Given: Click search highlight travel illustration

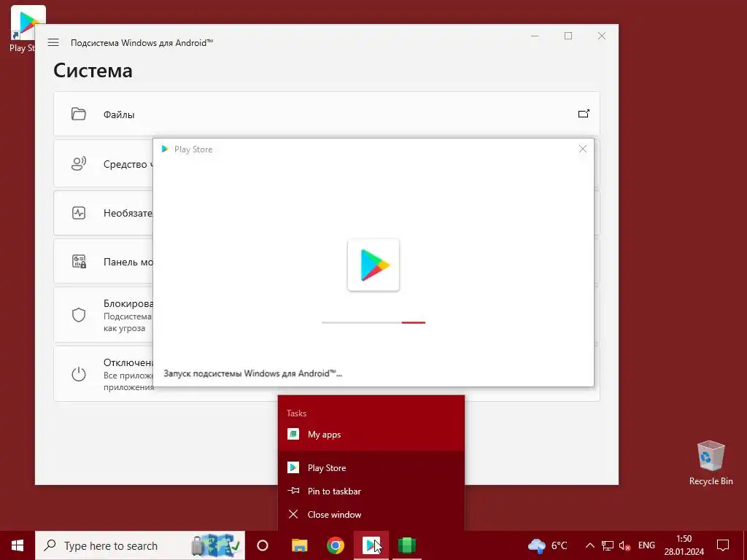Looking at the screenshot, I should (216, 545).
